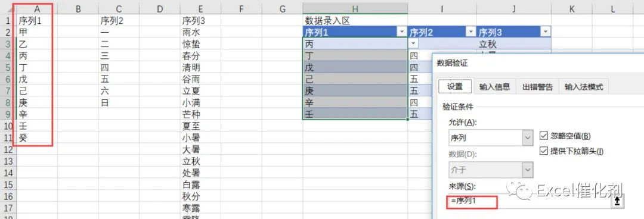
Task: Click cell C1 labeled 序列2
Action: point(119,20)
